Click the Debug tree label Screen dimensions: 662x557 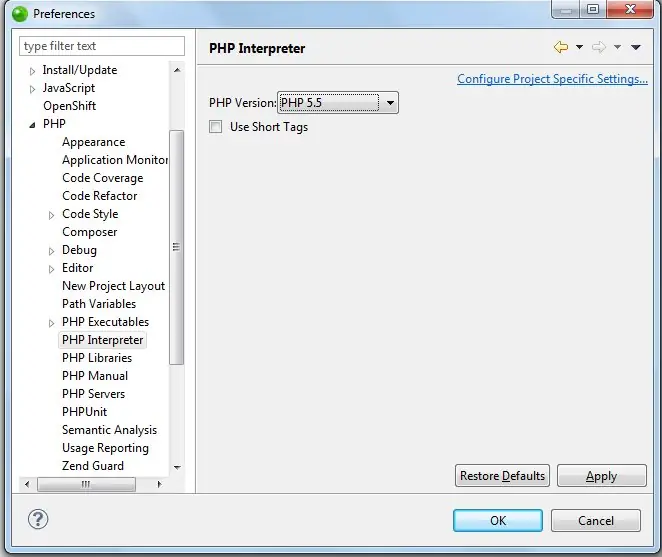[x=79, y=250]
